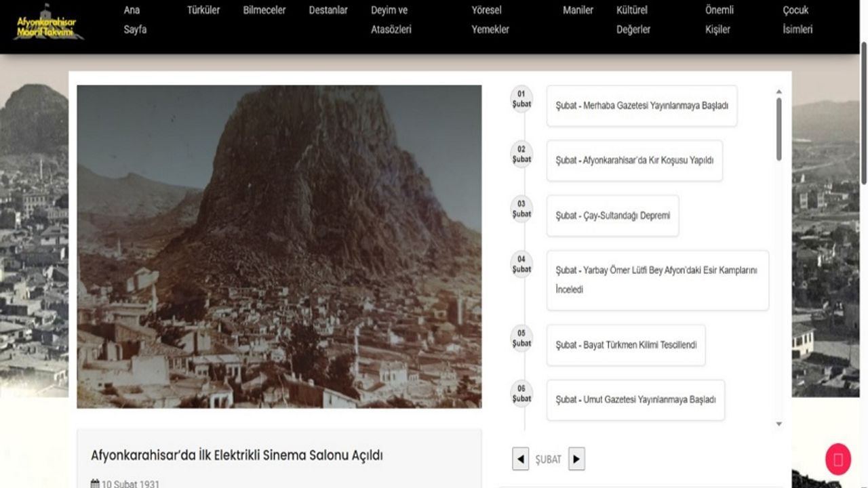868x488 pixels.
Task: Open Merhaba Gazetesi Yayınlanmaya Başladı event
Action: (642, 106)
